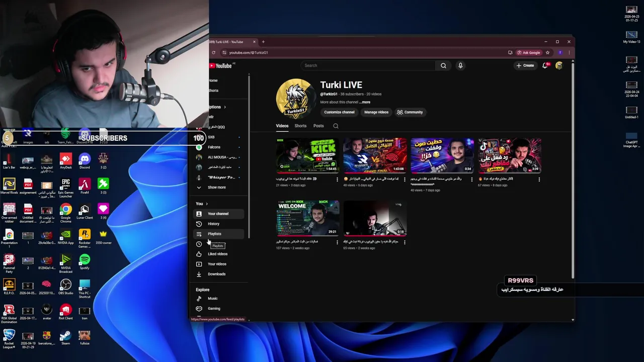Open Your videos in sidebar
The height and width of the screenshot is (362, 644).
(x=219, y=264)
